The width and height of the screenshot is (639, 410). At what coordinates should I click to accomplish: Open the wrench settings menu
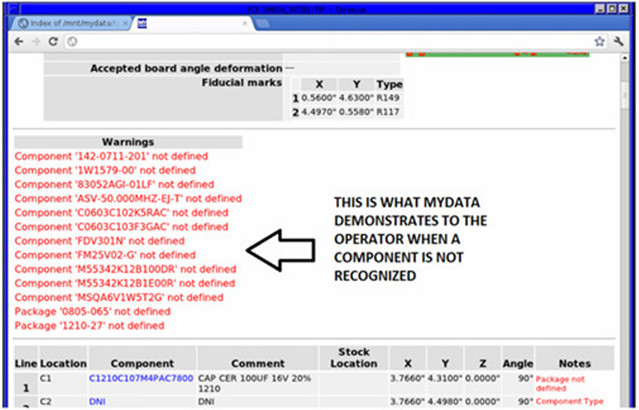click(x=618, y=41)
